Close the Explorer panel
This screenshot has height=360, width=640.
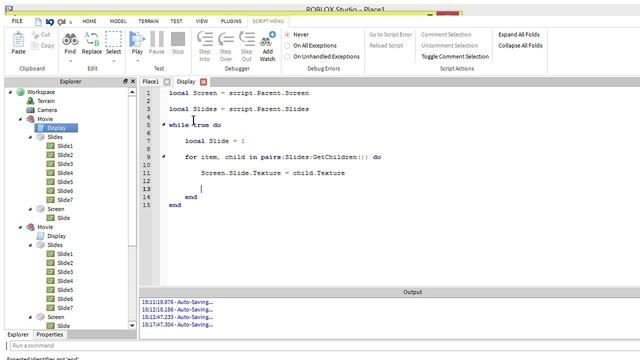pyautogui.click(x=133, y=81)
